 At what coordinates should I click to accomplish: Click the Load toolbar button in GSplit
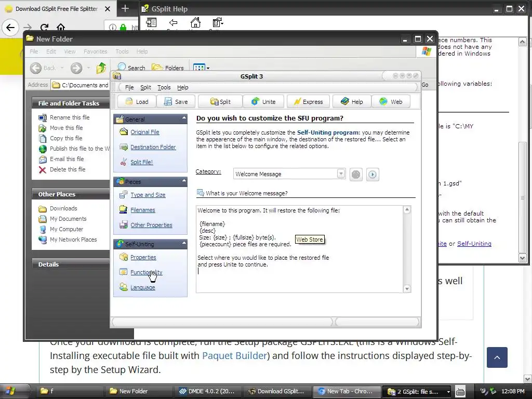[x=137, y=102]
